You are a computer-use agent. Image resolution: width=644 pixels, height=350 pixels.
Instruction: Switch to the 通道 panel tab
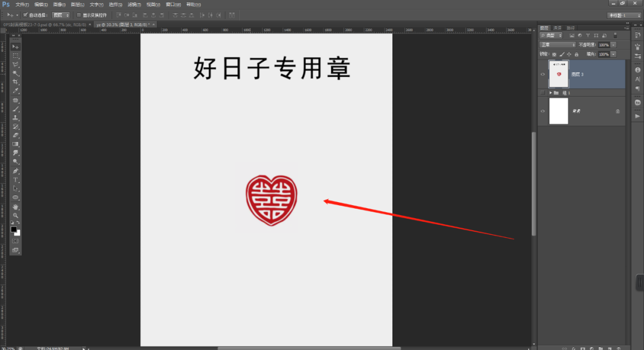click(x=559, y=28)
